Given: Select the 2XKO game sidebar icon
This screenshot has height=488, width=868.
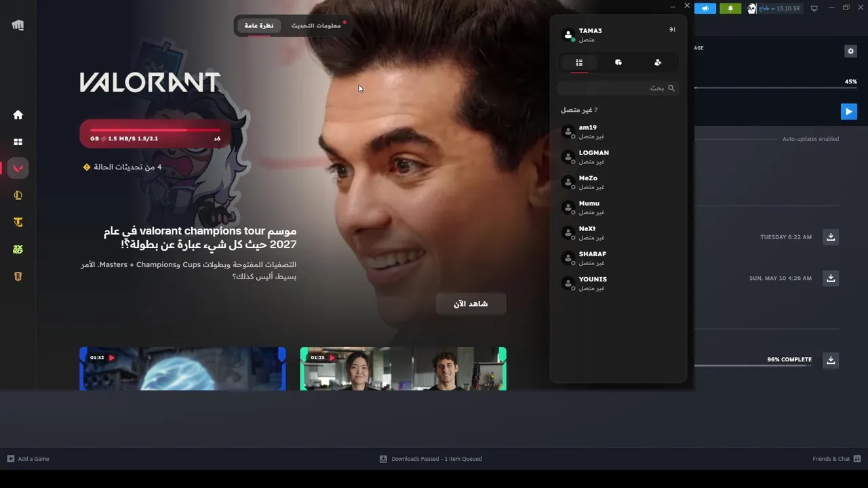Looking at the screenshot, I should click(x=18, y=249).
